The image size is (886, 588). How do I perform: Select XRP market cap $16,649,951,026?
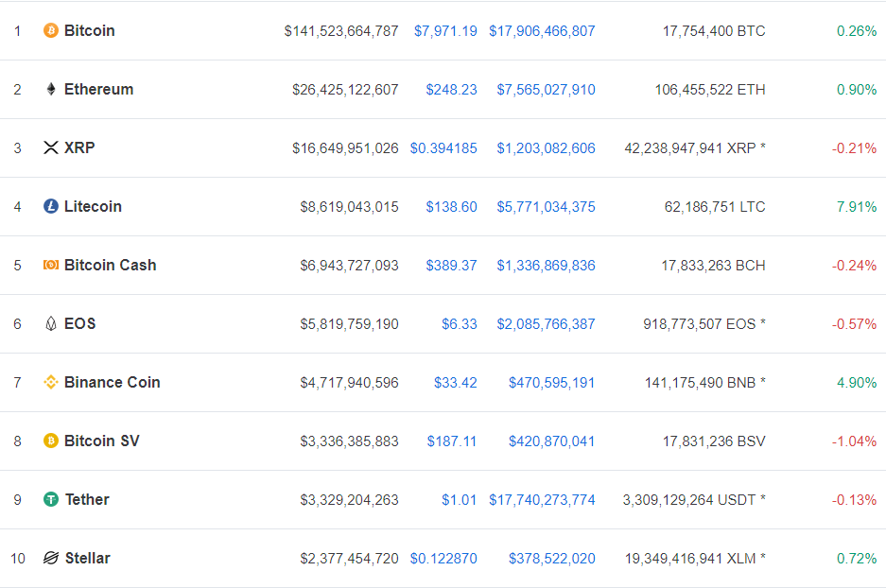click(345, 148)
